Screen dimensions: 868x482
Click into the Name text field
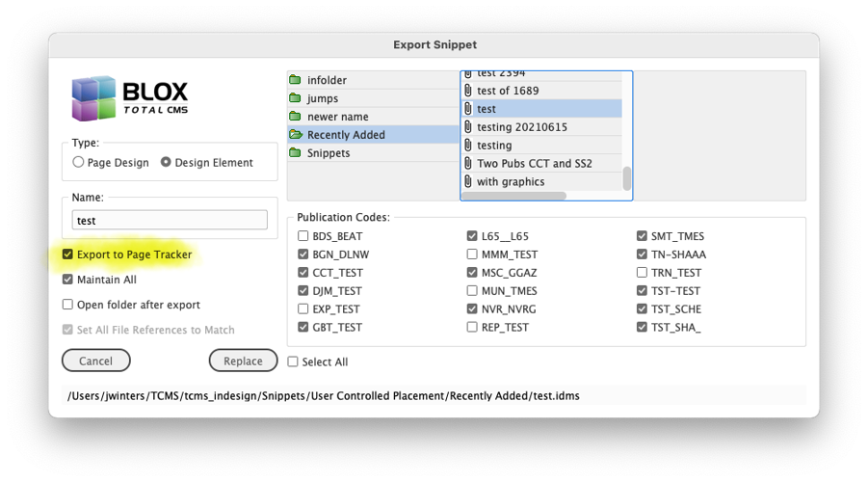pyautogui.click(x=170, y=220)
